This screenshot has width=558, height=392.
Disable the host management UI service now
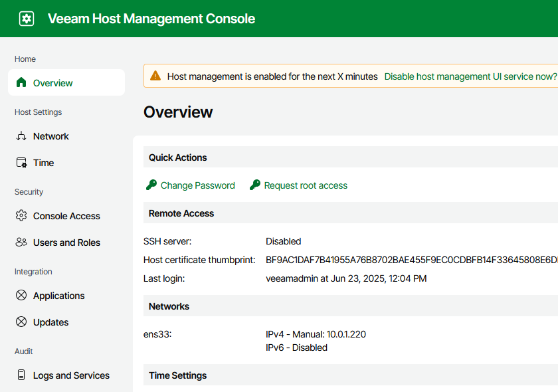pos(470,76)
